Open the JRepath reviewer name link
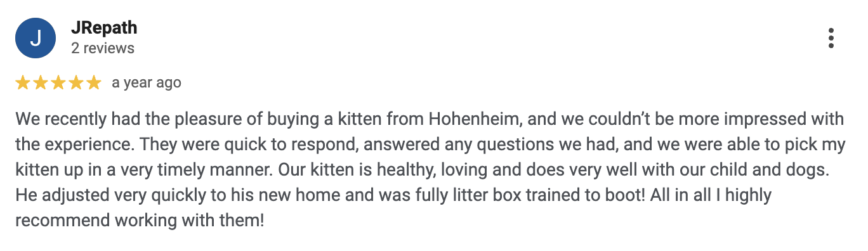 tap(104, 29)
